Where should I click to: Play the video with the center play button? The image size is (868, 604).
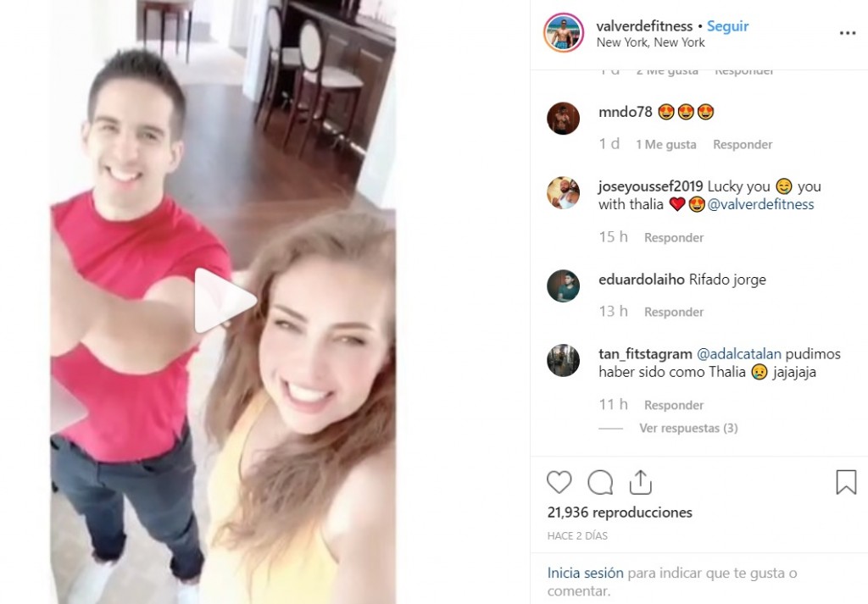point(224,301)
